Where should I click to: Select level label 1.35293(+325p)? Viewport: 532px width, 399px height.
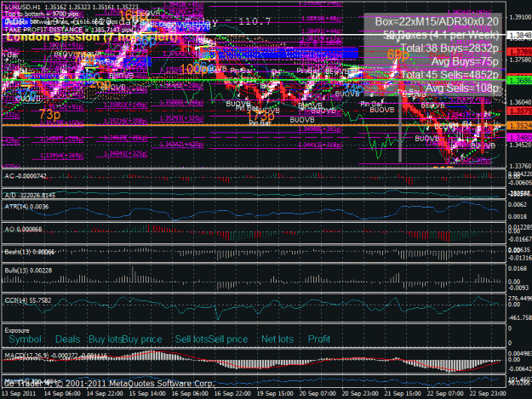tap(181, 118)
